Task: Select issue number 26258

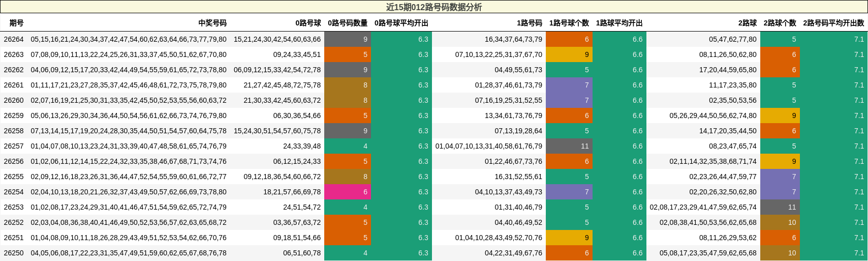Action: [14, 131]
